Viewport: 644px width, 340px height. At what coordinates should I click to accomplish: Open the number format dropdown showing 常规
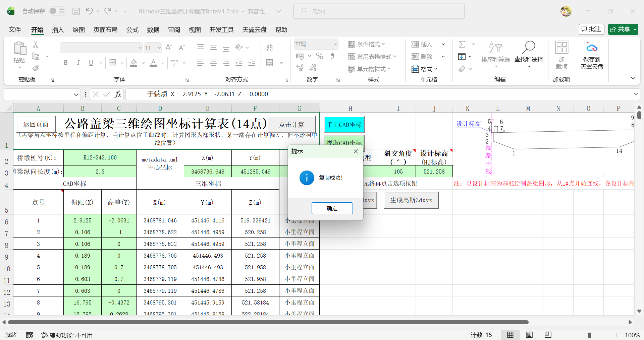[335, 44]
